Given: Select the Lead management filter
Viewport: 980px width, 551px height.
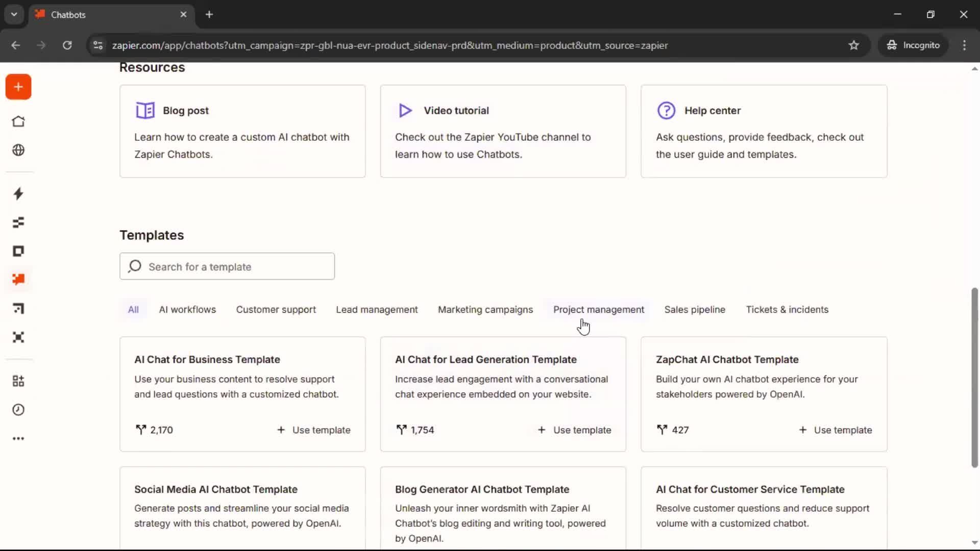Looking at the screenshot, I should pyautogui.click(x=377, y=310).
